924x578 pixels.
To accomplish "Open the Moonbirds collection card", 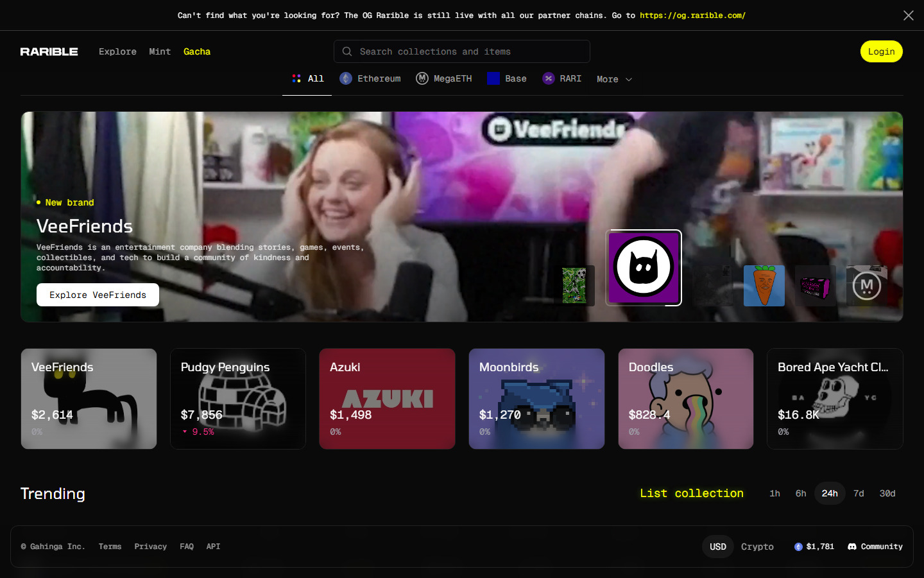I will (536, 399).
